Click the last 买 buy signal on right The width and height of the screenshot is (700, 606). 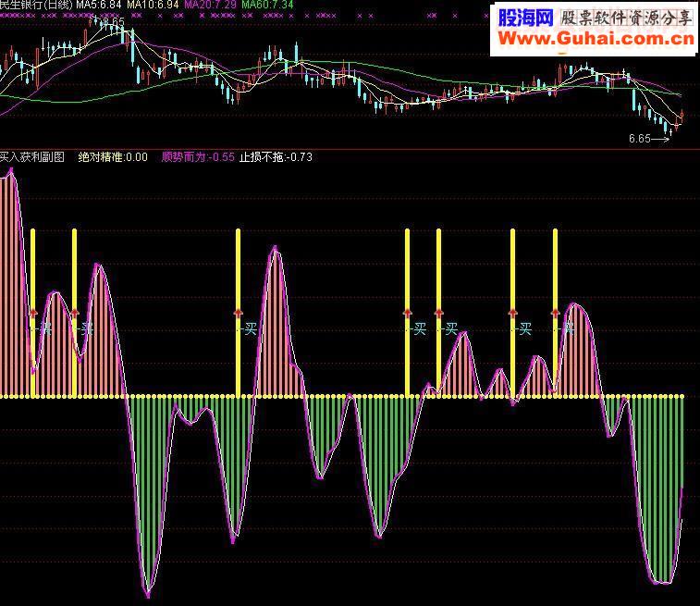point(569,329)
